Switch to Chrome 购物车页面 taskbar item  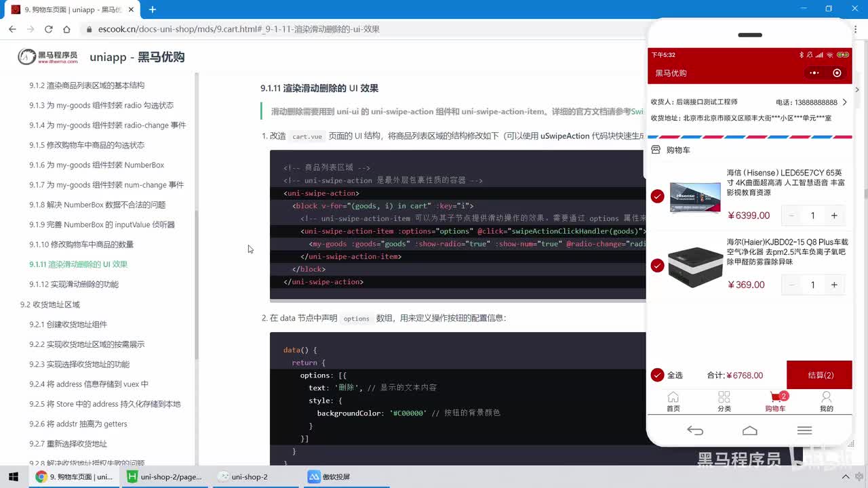point(75,476)
